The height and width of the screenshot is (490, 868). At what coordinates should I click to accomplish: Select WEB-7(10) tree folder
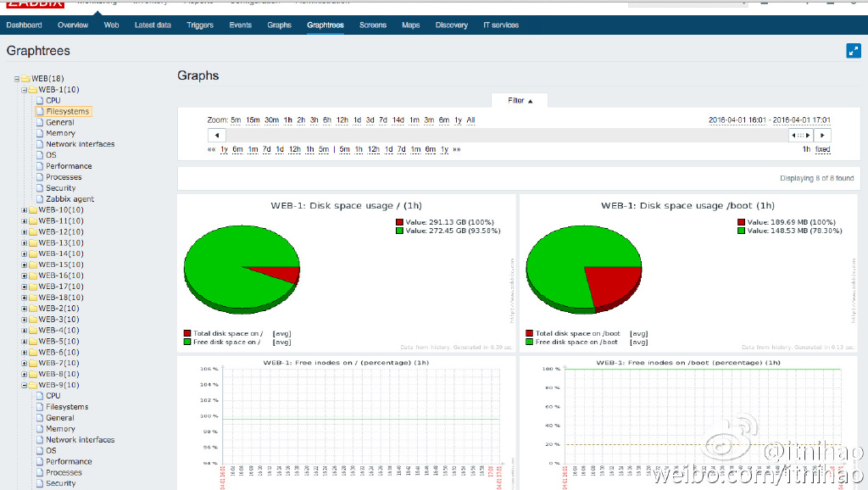[58, 363]
